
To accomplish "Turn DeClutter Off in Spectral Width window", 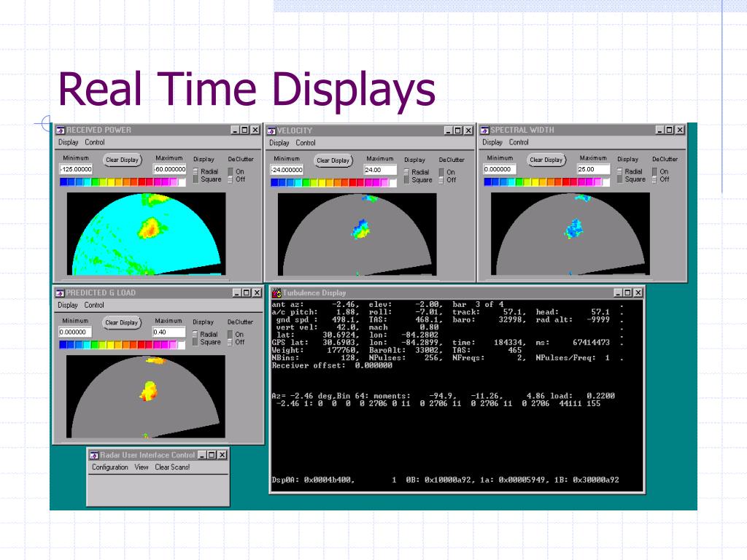I will coord(655,179).
